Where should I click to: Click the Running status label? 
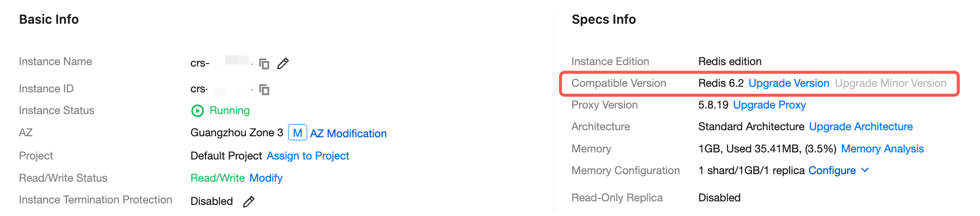[230, 111]
